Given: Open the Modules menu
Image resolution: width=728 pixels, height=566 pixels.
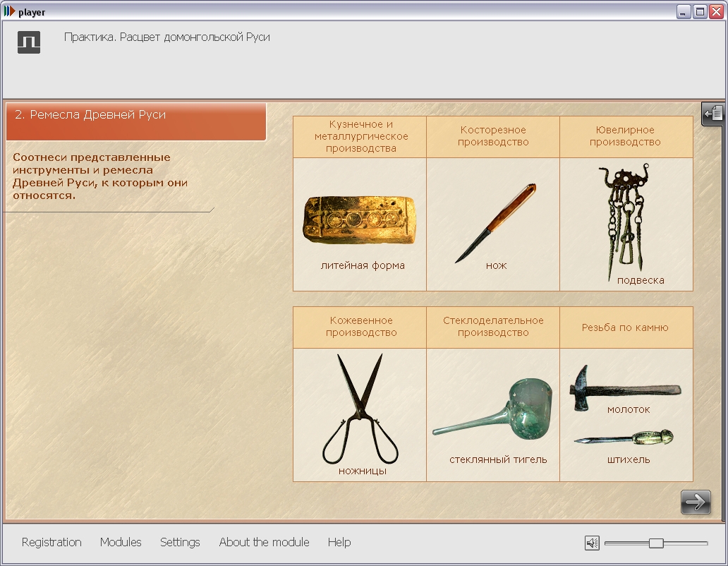Looking at the screenshot, I should (121, 542).
